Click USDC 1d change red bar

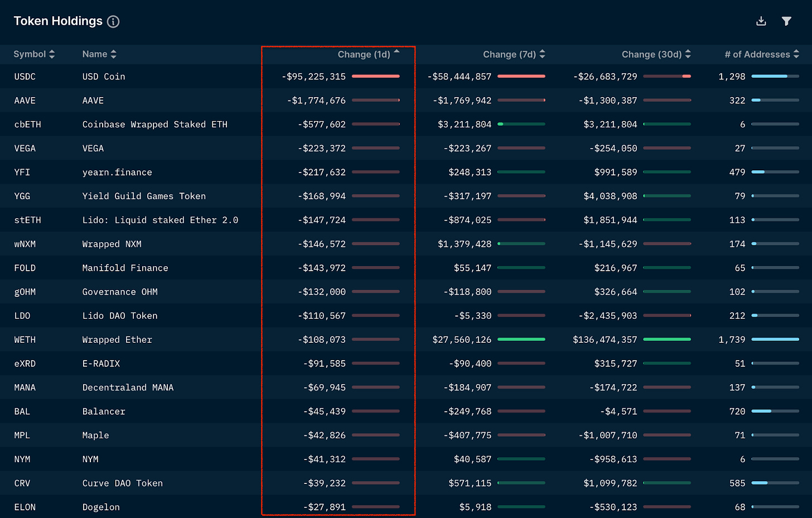point(376,76)
